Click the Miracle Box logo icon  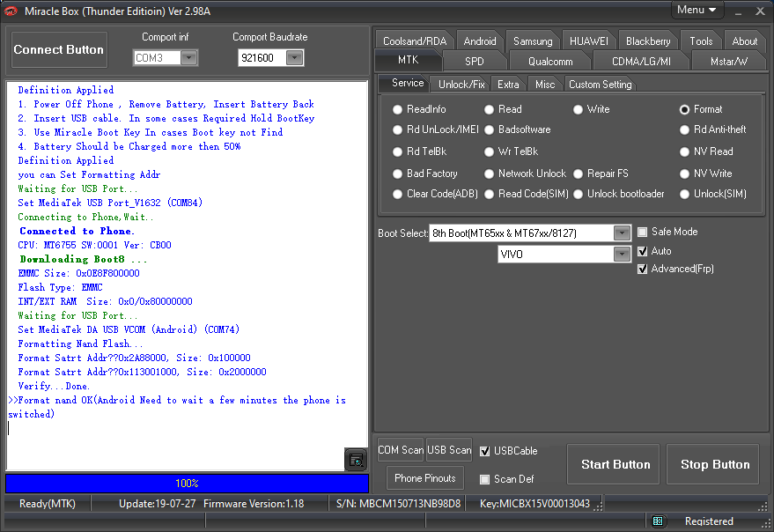11,11
